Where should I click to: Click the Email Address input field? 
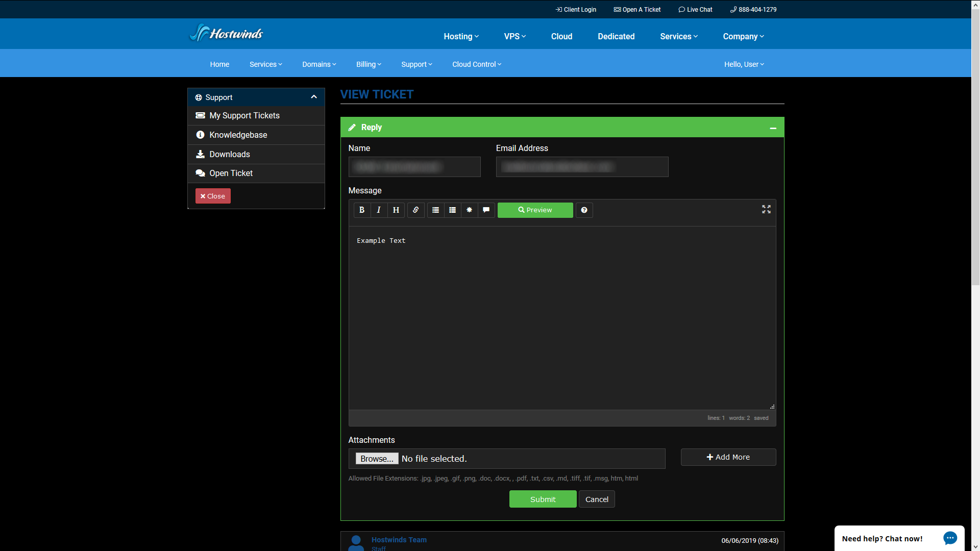(x=582, y=167)
